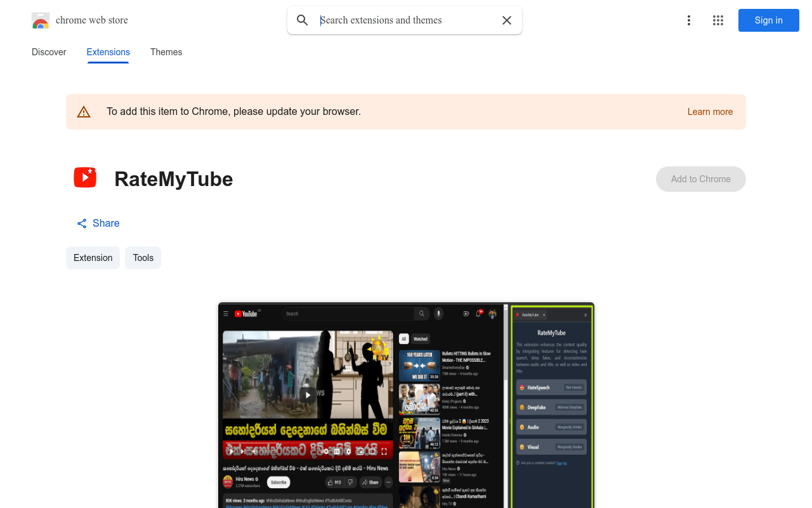The height and width of the screenshot is (508, 812).
Task: Switch to the Discover tab
Action: 49,52
